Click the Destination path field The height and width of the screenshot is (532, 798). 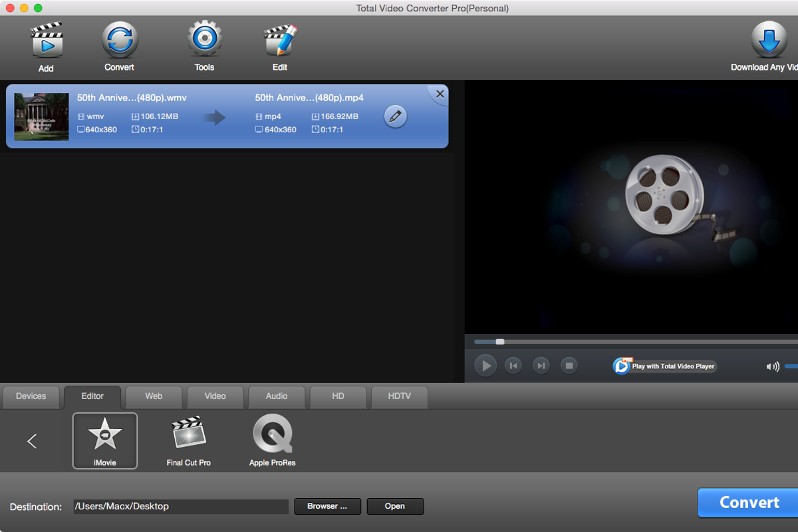click(181, 507)
